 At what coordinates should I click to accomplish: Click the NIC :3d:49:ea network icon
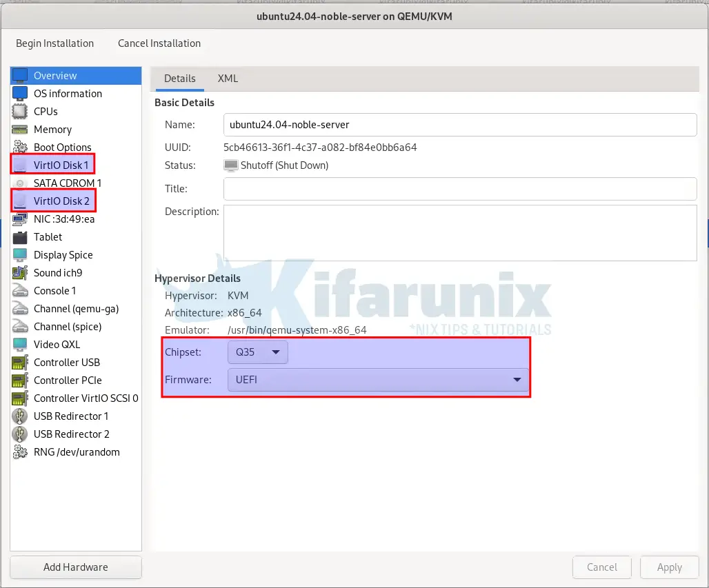20,219
